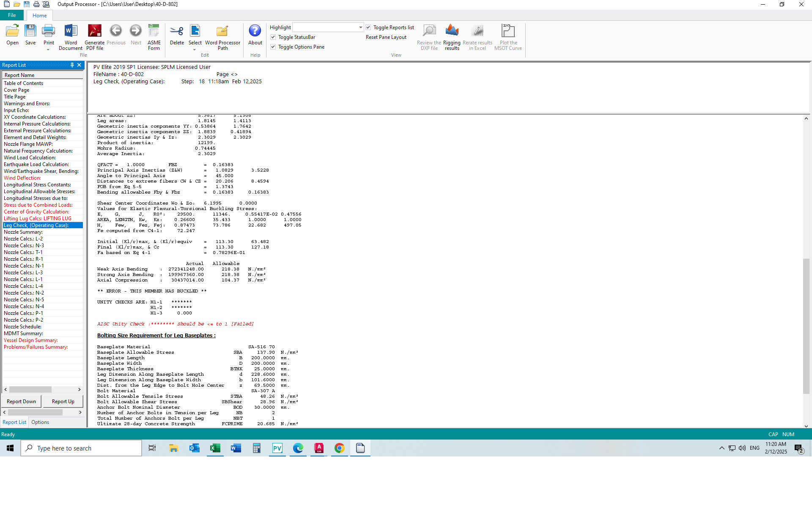Image resolution: width=812 pixels, height=530 pixels.
Task: Open Google Chrome from taskbar
Action: [x=339, y=448]
